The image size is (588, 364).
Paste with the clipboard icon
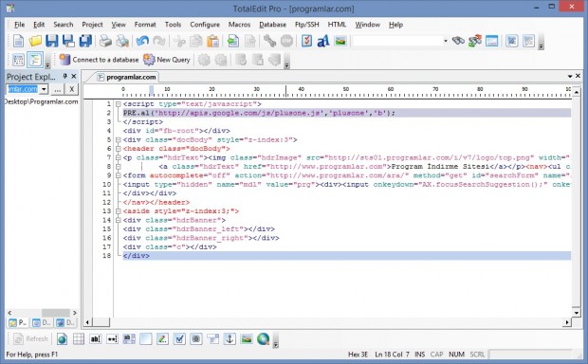(213, 41)
